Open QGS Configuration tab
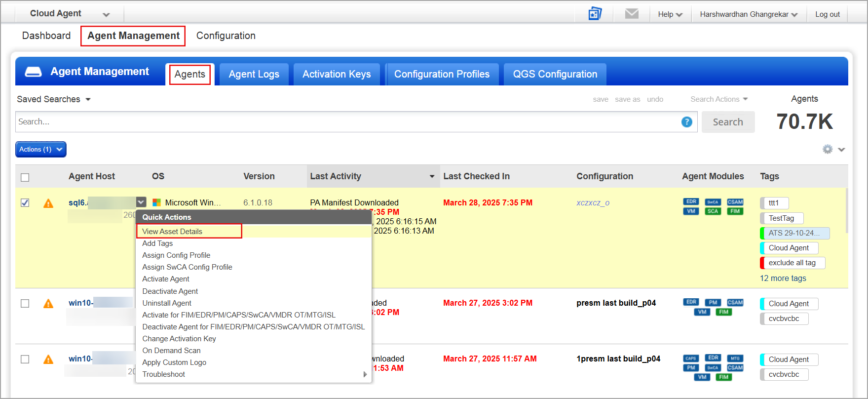 coord(555,74)
